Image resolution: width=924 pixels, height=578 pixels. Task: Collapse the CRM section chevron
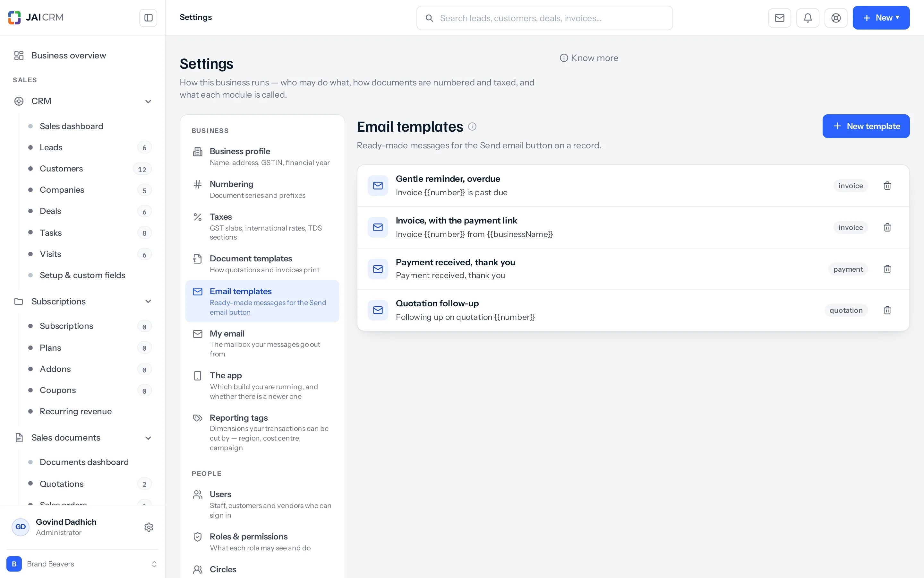click(148, 101)
